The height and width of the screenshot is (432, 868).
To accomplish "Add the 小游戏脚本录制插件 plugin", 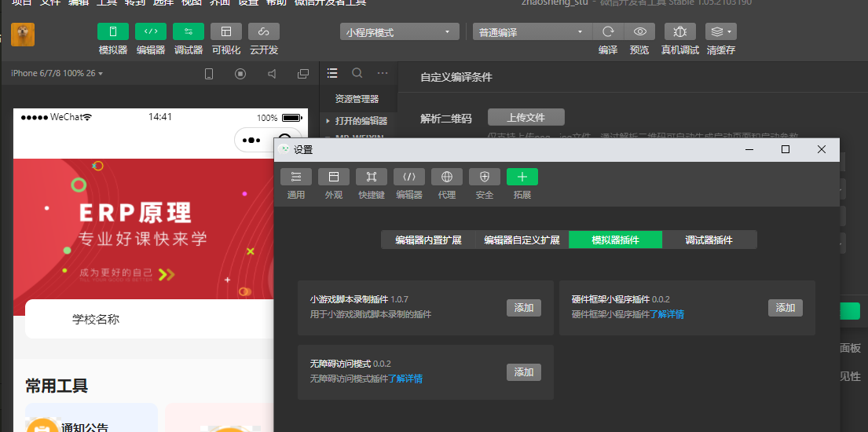I will [524, 308].
